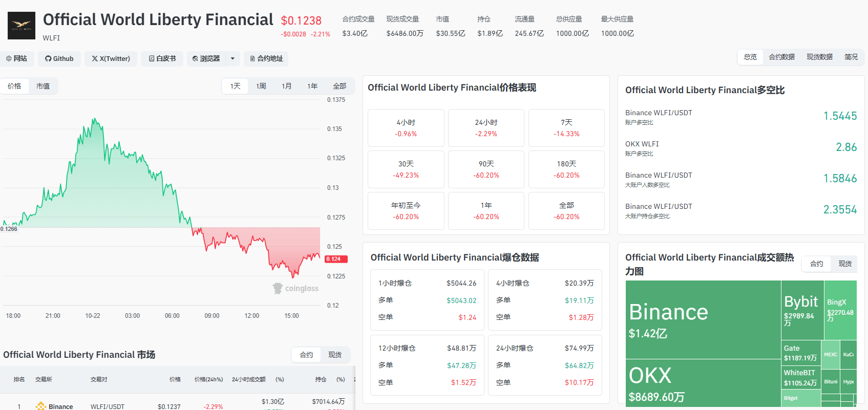This screenshot has width=868, height=410.
Task: Click the OKX heatmap block
Action: (703, 383)
